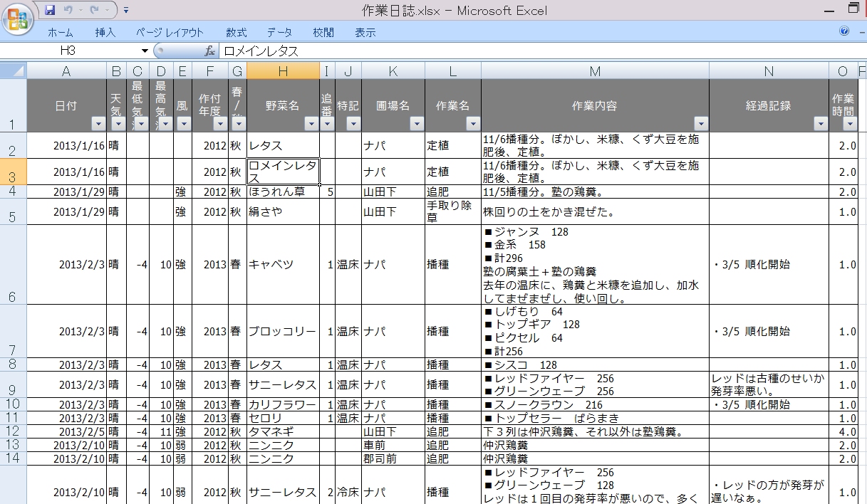
Task: Select the 表示 ribbon tab
Action: pos(365,32)
